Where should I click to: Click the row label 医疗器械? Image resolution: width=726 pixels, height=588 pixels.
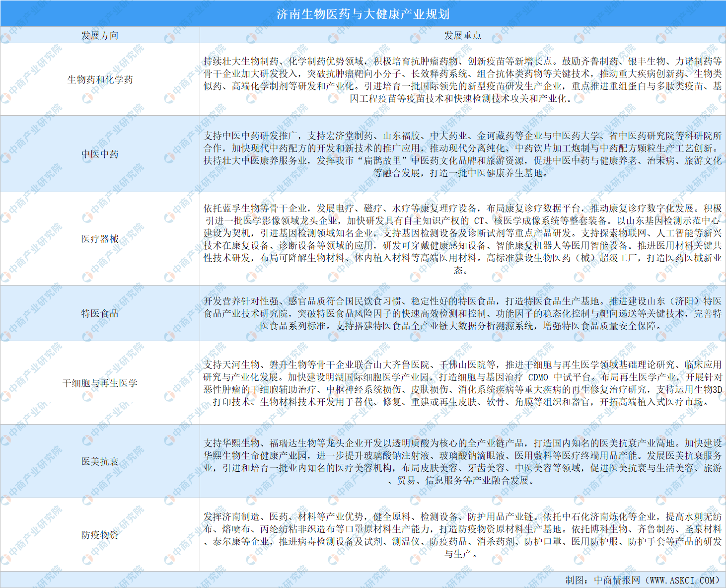pyautogui.click(x=100, y=239)
